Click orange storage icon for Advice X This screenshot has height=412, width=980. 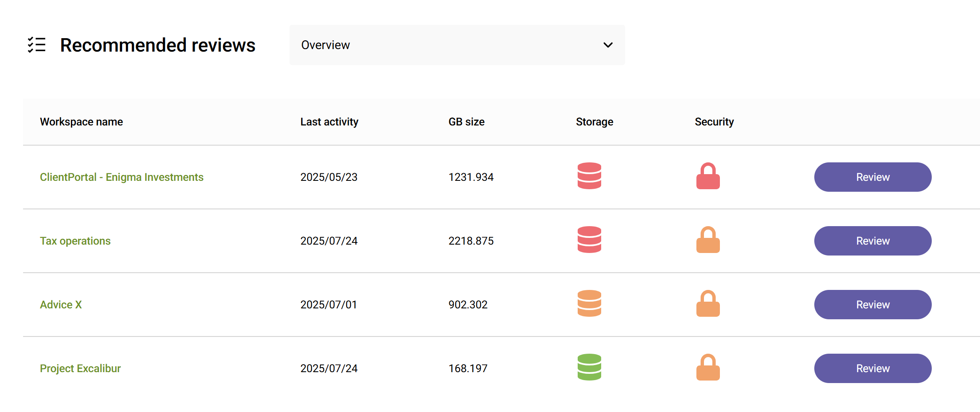(589, 304)
